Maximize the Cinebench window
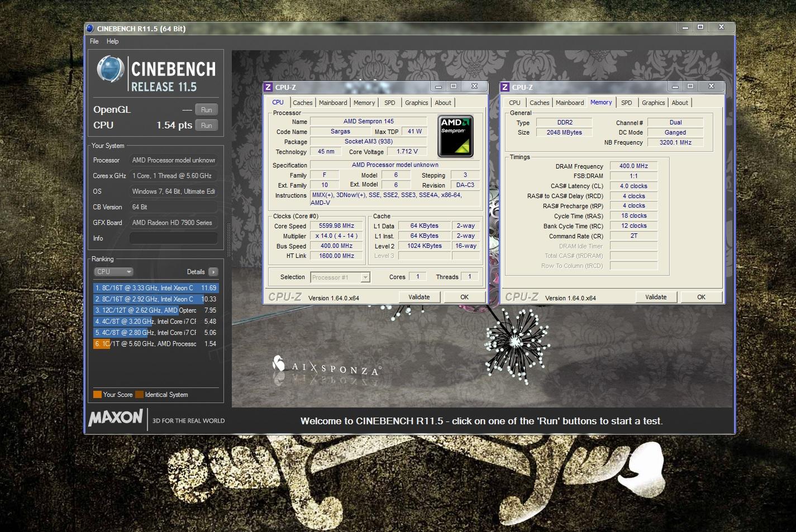796x532 pixels. pos(700,27)
